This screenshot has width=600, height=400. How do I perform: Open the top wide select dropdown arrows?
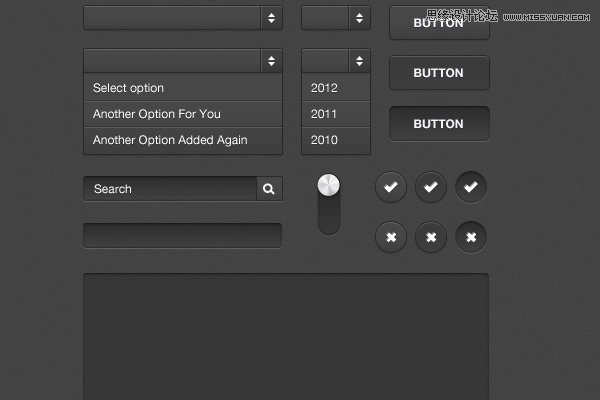(272, 18)
